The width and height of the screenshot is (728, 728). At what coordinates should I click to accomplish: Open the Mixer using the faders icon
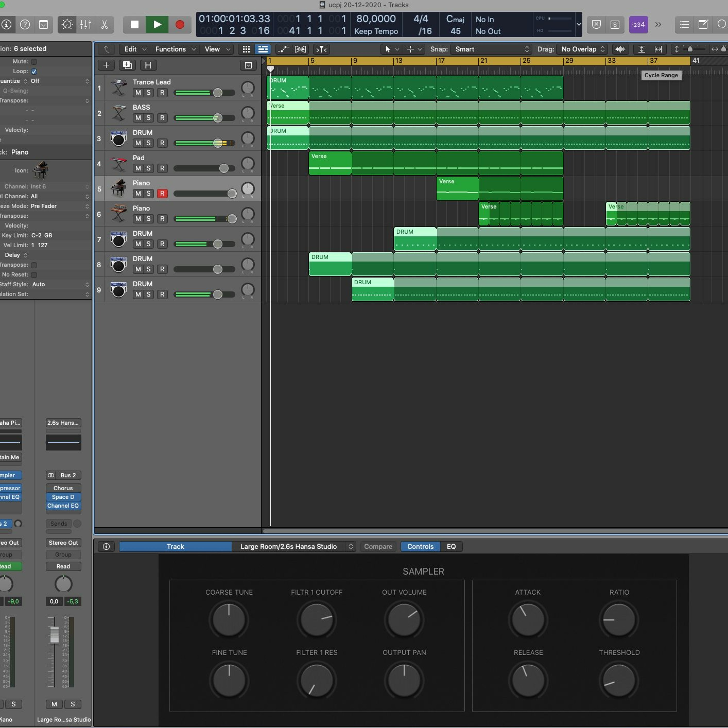pos(85,25)
